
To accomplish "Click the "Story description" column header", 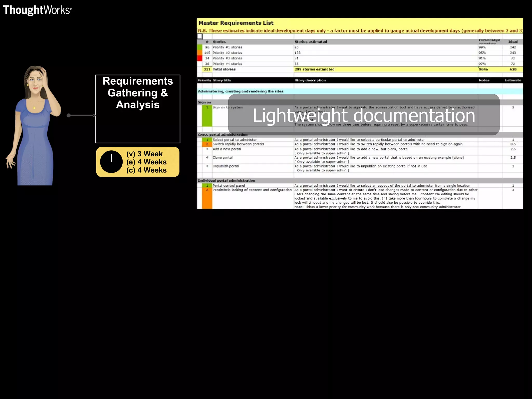I will click(310, 80).
